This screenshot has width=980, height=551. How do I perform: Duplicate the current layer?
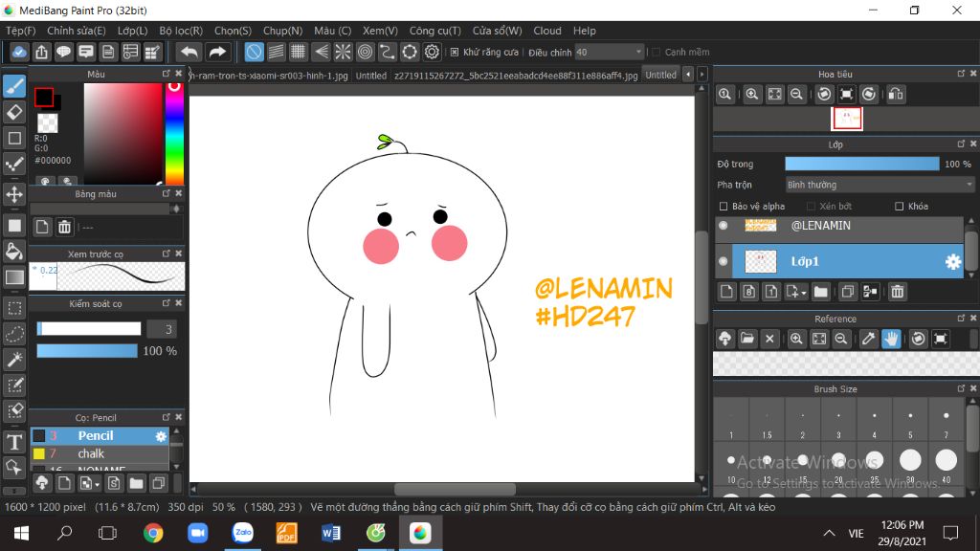tap(848, 292)
